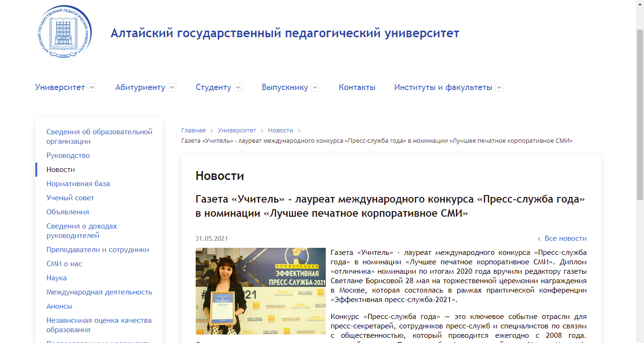Click the page vertical scrollbar thumb
The width and height of the screenshot is (644, 343).
(x=640, y=113)
